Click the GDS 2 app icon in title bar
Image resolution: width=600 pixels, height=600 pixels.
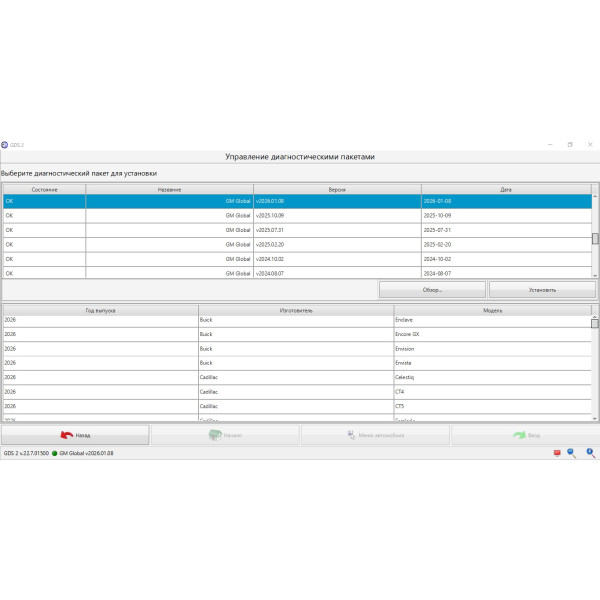[5, 144]
